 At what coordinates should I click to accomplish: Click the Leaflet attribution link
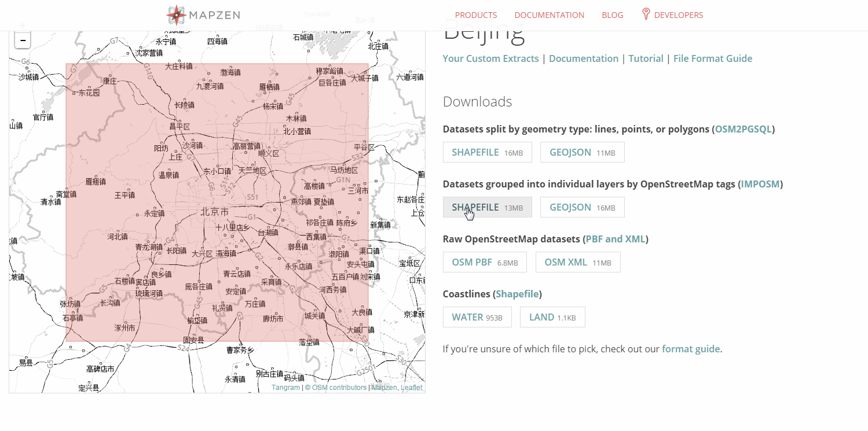click(412, 388)
